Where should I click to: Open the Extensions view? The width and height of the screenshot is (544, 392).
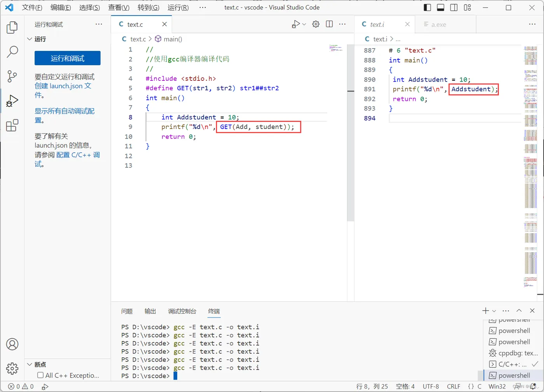pyautogui.click(x=12, y=125)
